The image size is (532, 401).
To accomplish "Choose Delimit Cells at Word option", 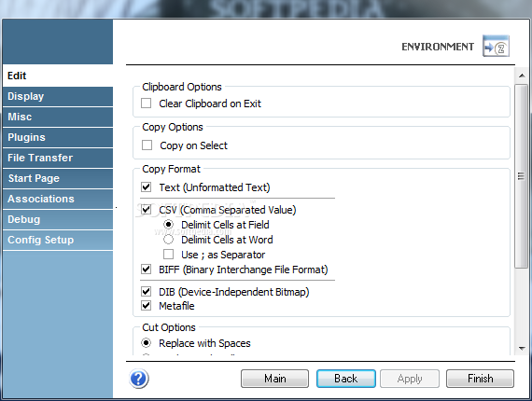I will pyautogui.click(x=168, y=240).
